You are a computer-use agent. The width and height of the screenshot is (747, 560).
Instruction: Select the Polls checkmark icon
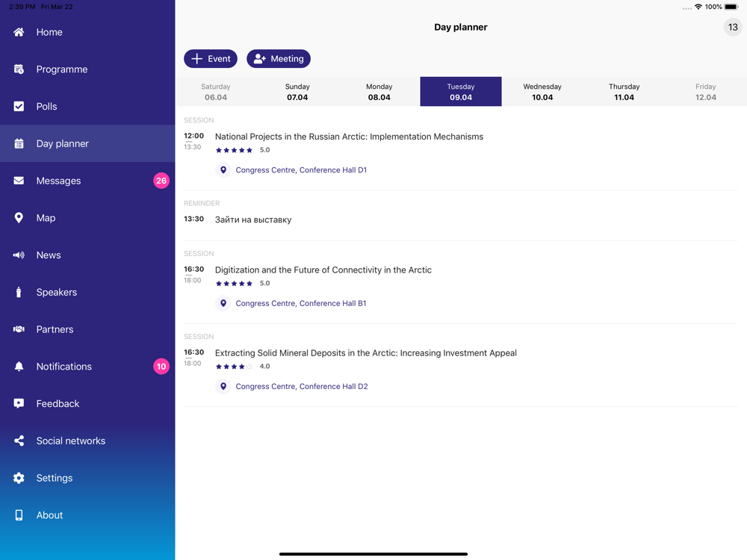coord(19,106)
